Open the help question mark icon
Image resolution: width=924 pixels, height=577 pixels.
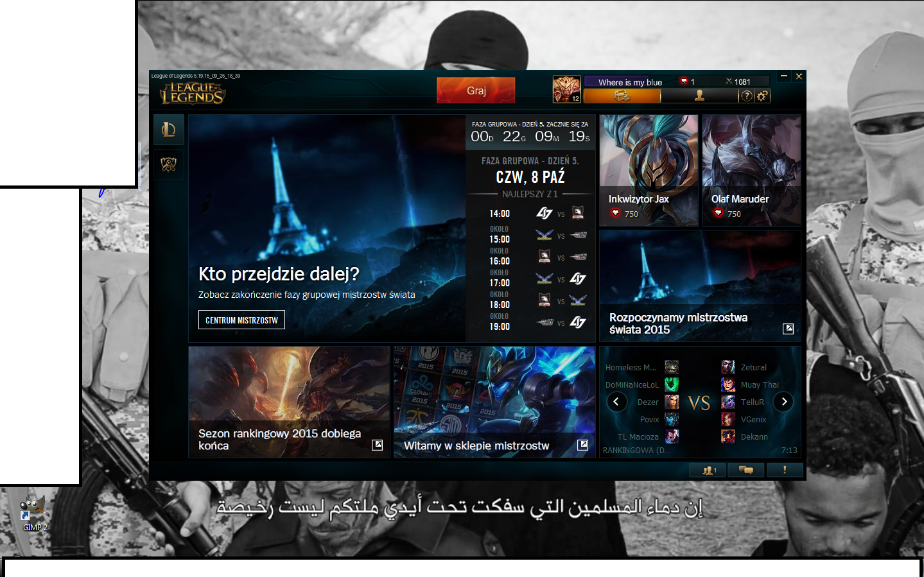coord(746,96)
